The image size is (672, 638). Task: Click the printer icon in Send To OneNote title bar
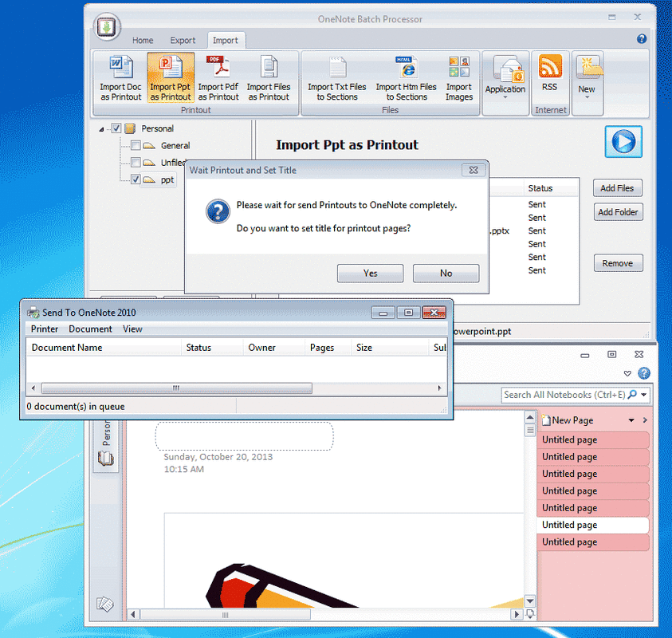(33, 312)
